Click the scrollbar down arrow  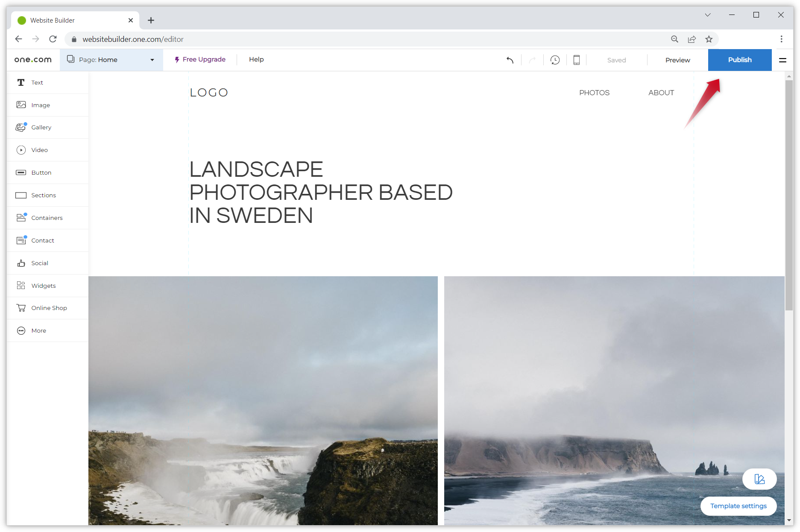pos(789,520)
